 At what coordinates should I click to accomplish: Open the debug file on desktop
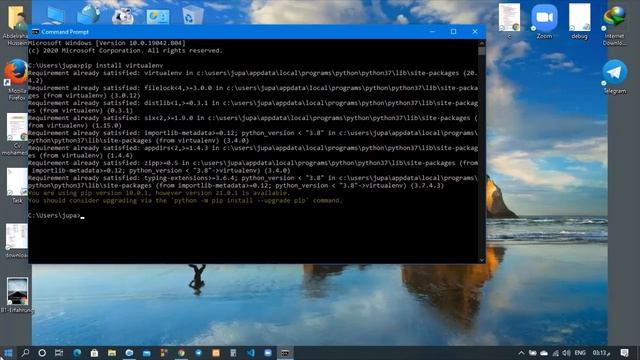pyautogui.click(x=579, y=21)
